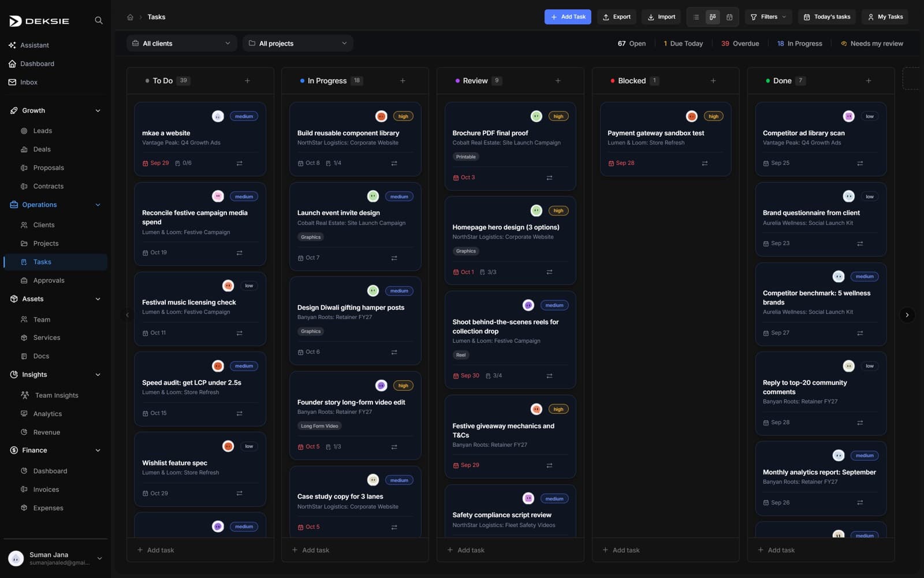This screenshot has height=578, width=924.
Task: Switch to list view icon
Action: [696, 17]
